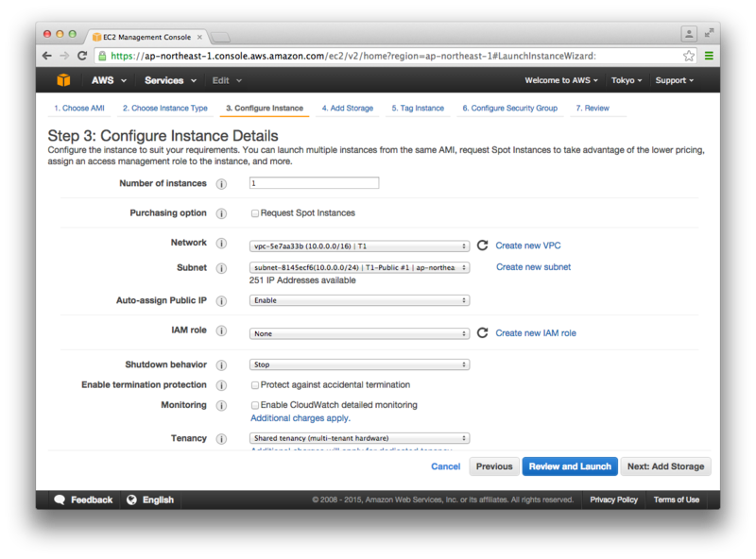756x559 pixels.
Task: Bookmark this page with star icon
Action: click(689, 56)
